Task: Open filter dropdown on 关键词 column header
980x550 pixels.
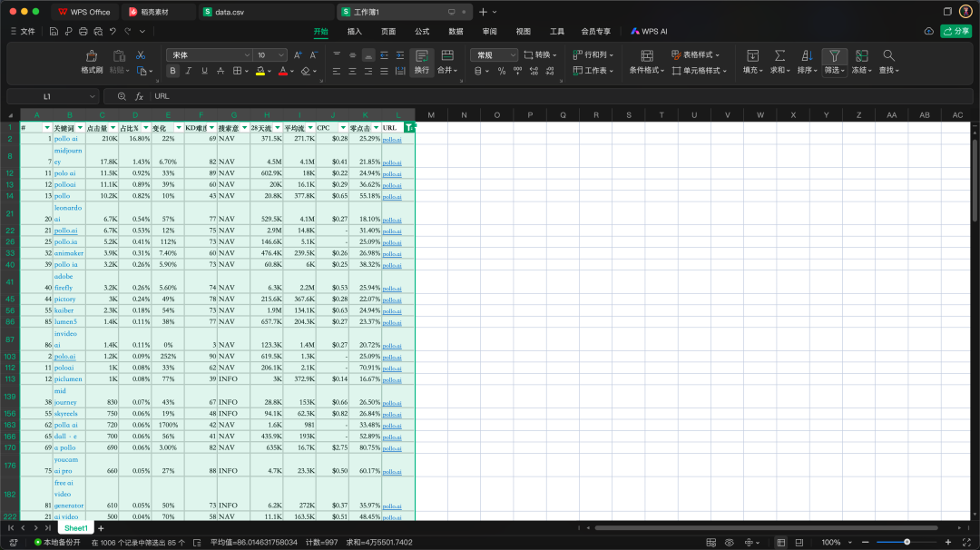Action: [x=80, y=127]
